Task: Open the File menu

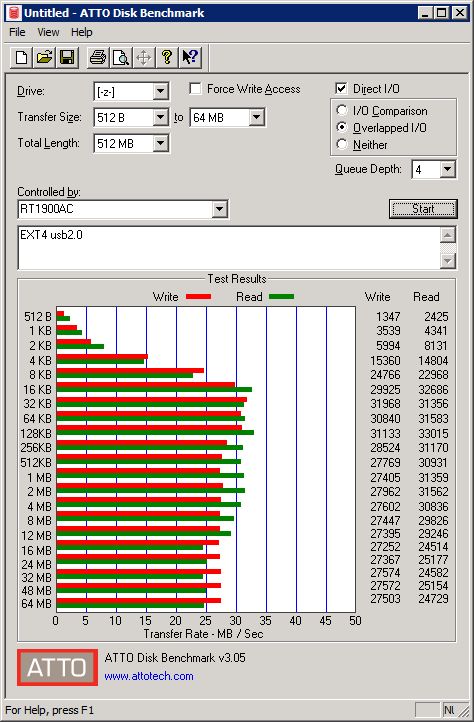Action: tap(17, 32)
